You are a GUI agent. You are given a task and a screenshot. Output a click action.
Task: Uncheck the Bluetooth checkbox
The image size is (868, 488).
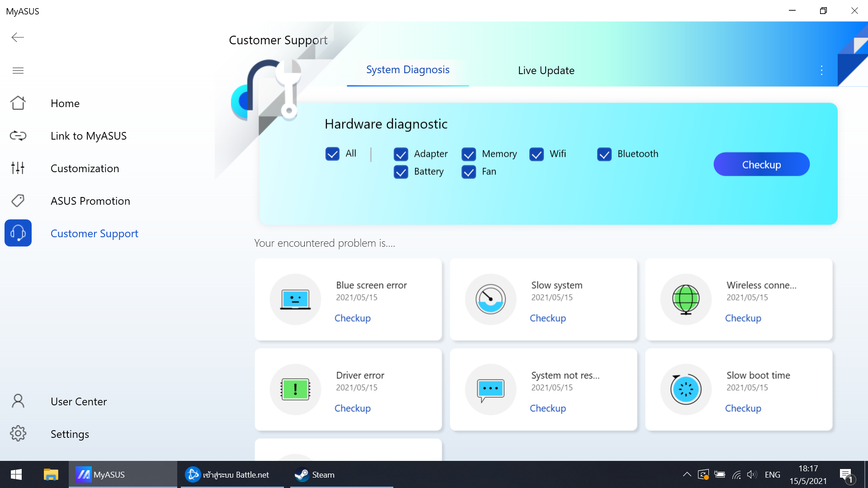click(x=604, y=154)
